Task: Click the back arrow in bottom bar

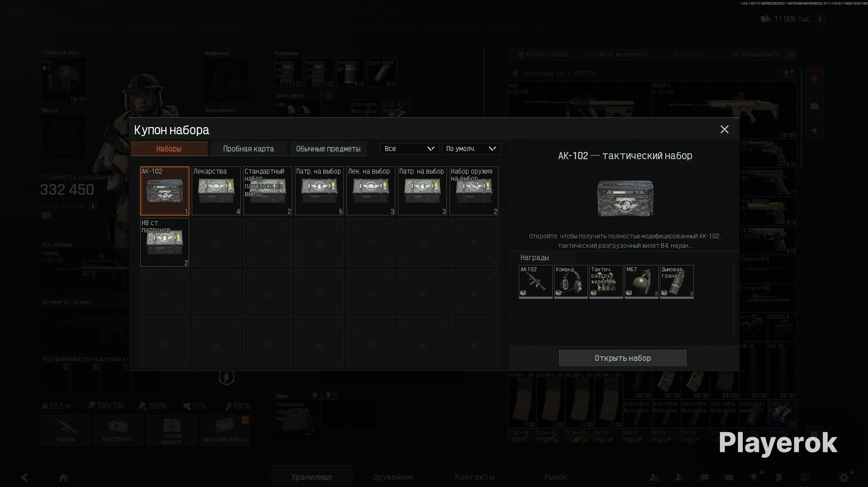Action: tap(24, 477)
